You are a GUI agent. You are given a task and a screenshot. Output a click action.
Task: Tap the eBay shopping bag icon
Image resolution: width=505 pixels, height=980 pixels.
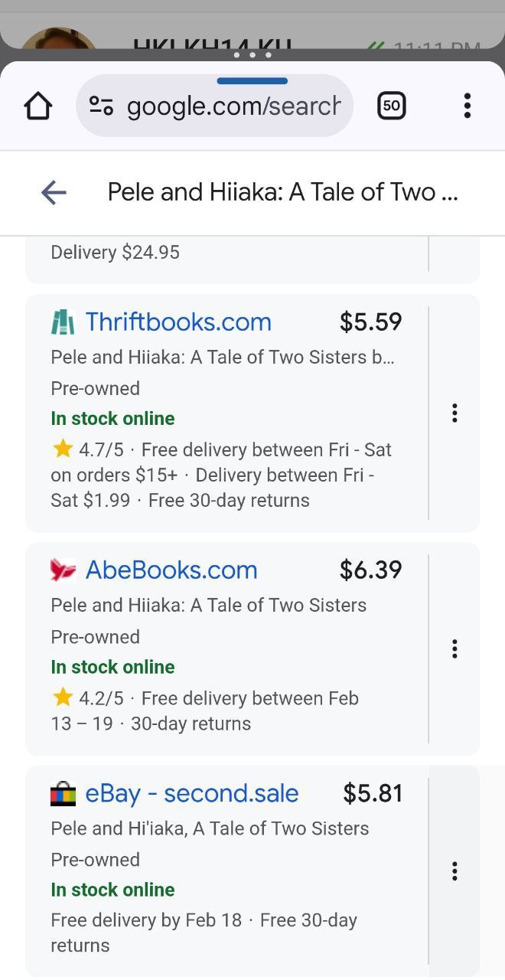point(63,794)
